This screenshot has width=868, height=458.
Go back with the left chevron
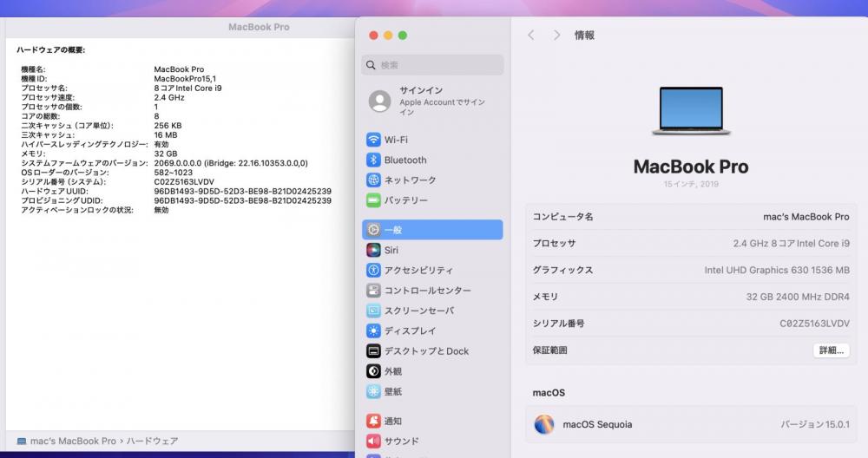(531, 36)
